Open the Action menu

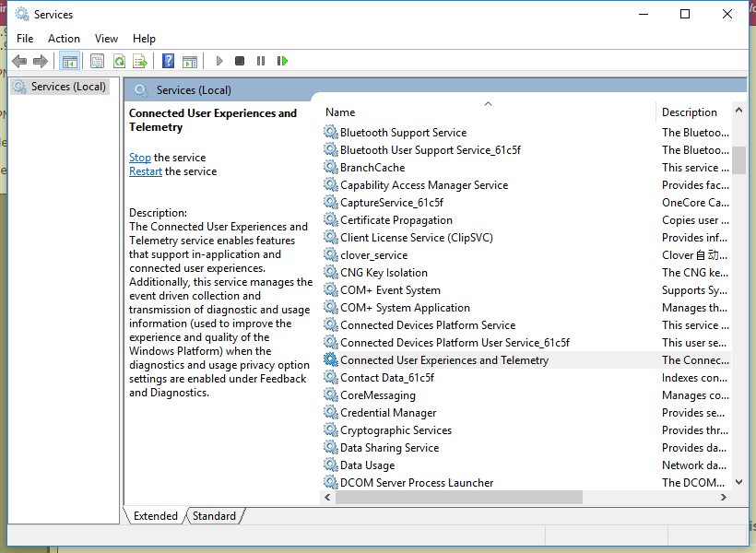tap(64, 39)
